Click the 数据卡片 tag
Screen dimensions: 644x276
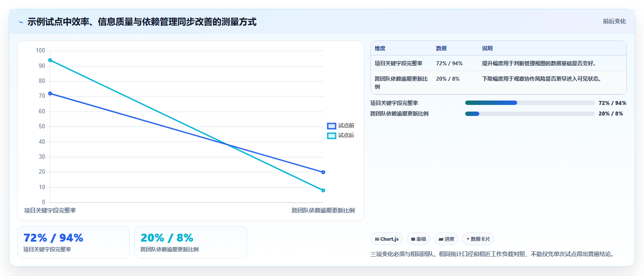[478, 239]
